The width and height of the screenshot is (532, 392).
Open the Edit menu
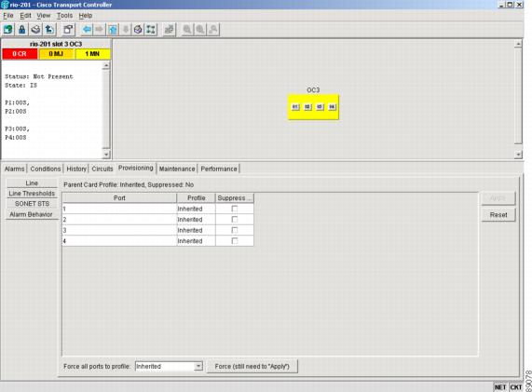pos(25,16)
